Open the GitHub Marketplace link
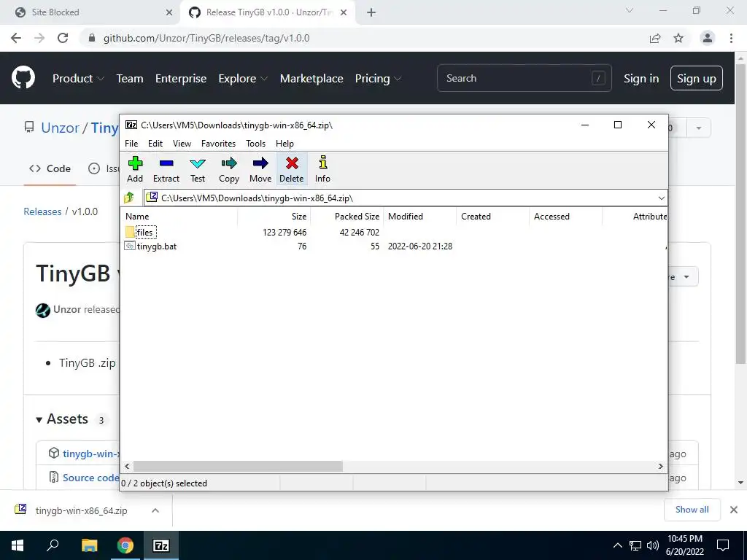 click(x=311, y=79)
